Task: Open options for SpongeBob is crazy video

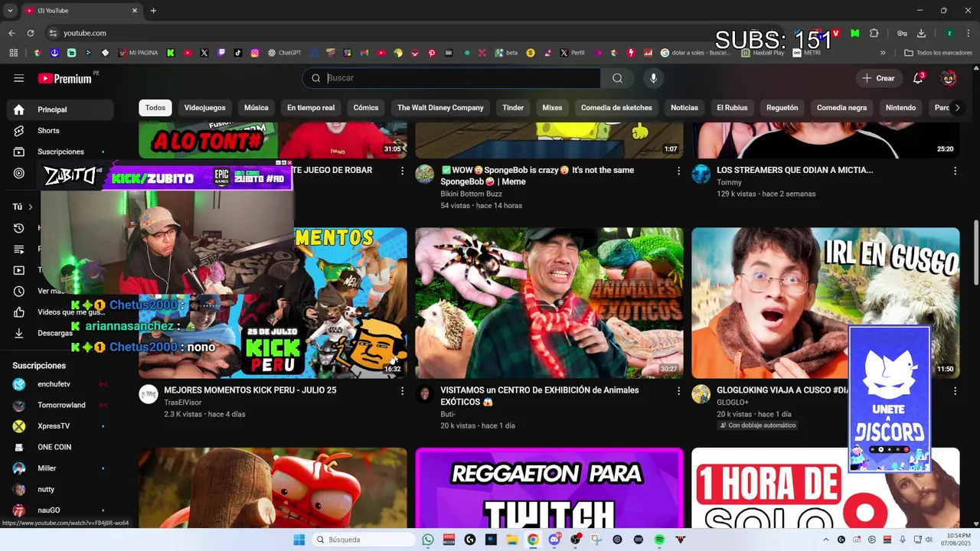Action: [x=678, y=171]
